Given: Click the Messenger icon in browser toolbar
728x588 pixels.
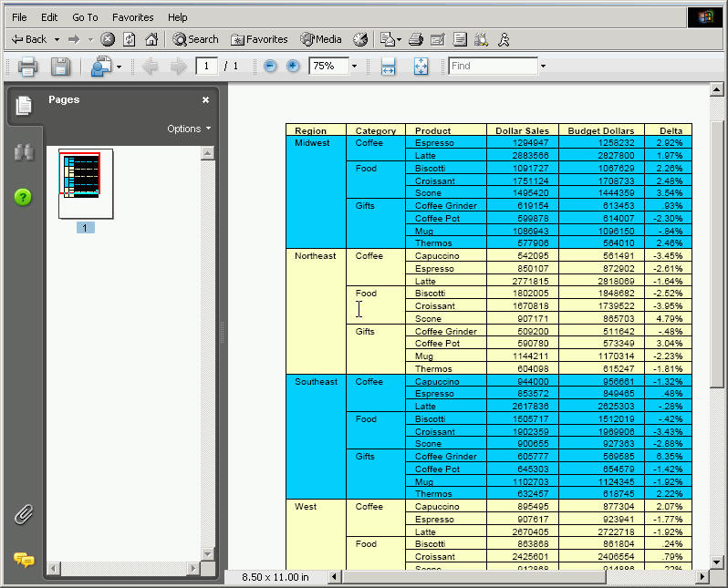Looking at the screenshot, I should [504, 39].
